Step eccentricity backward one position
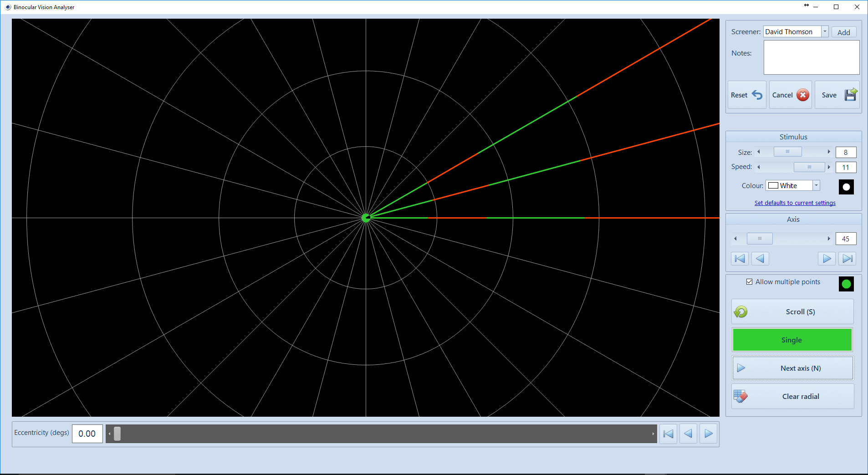 688,434
